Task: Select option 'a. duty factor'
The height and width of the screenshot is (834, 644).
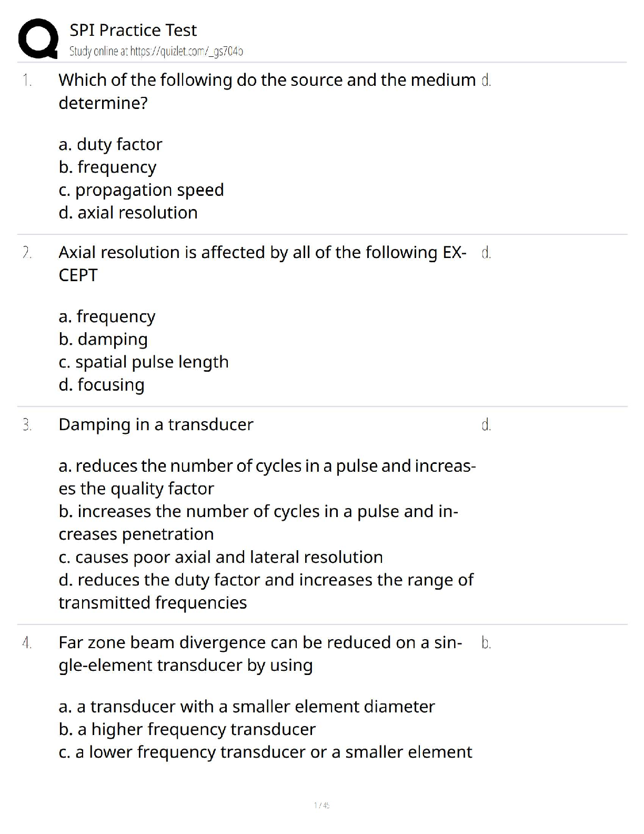Action: coord(110,144)
